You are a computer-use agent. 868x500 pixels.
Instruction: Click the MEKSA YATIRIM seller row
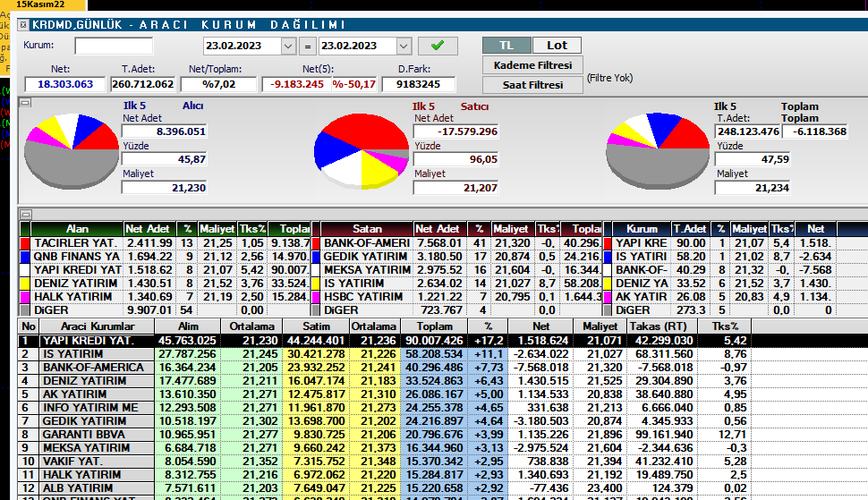click(456, 270)
